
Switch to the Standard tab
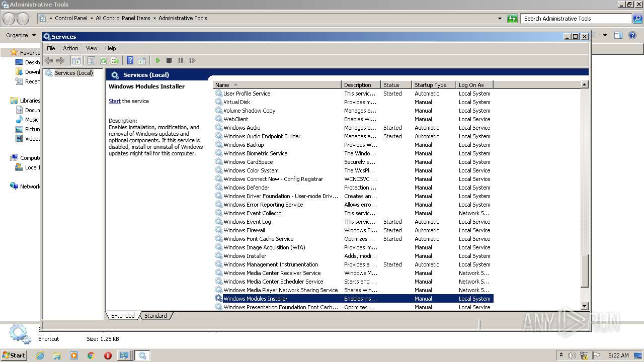[x=155, y=316]
